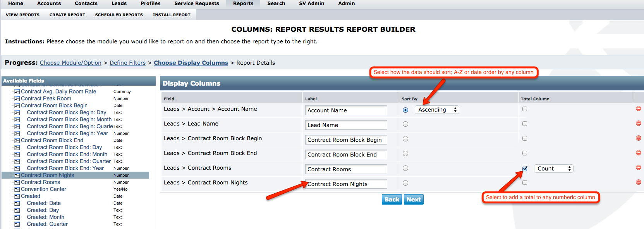Click the field icon next to Convention Center
The width and height of the screenshot is (644, 229).
click(17, 189)
